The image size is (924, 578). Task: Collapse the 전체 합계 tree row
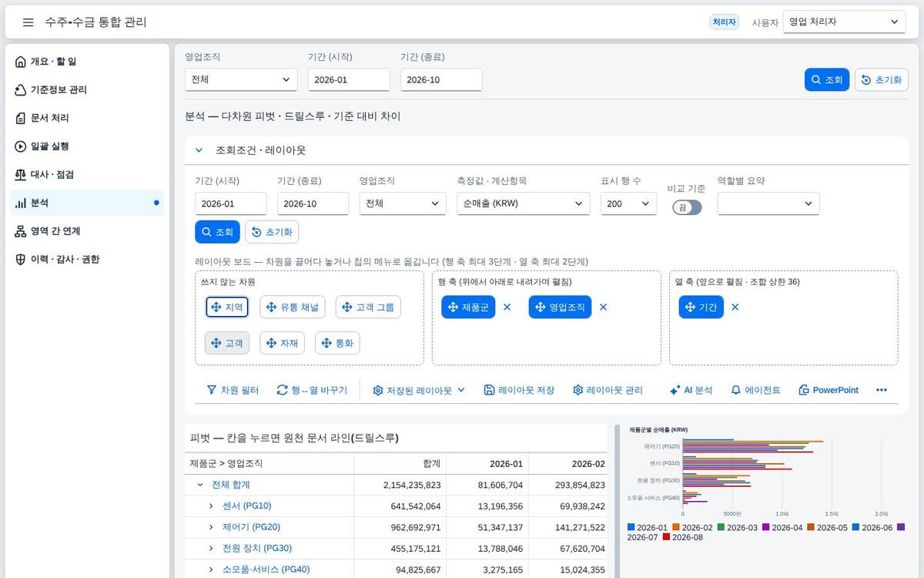200,485
